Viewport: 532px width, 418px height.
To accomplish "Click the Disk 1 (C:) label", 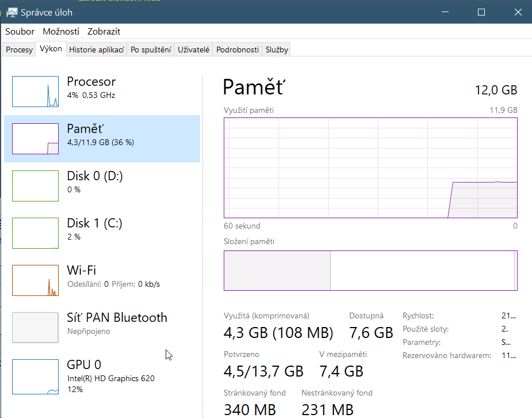I will tap(95, 223).
